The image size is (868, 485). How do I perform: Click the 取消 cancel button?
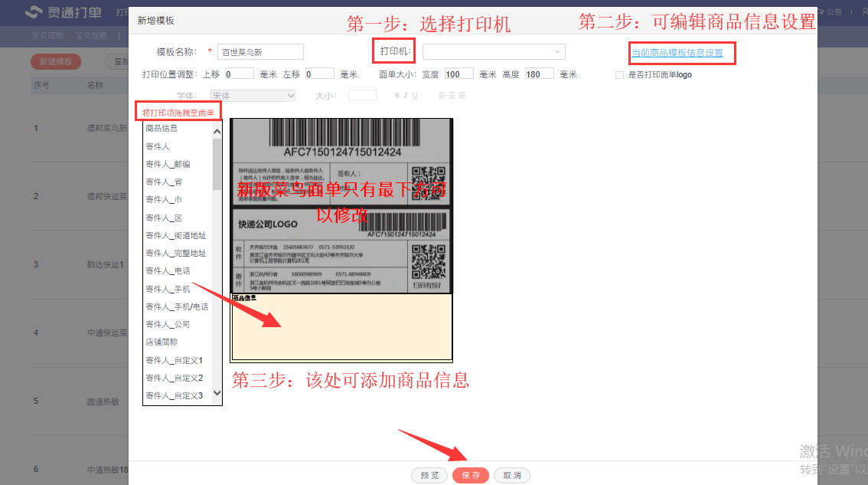tap(511, 475)
